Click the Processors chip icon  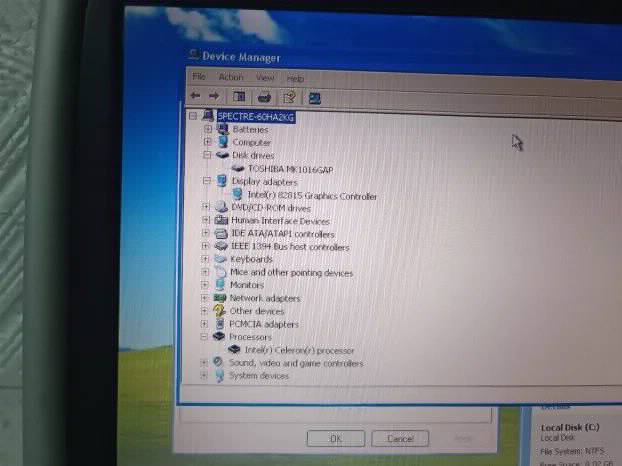219,336
